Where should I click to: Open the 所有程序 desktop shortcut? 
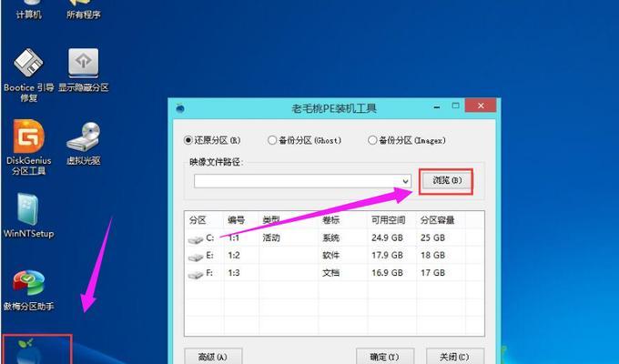click(84, 10)
